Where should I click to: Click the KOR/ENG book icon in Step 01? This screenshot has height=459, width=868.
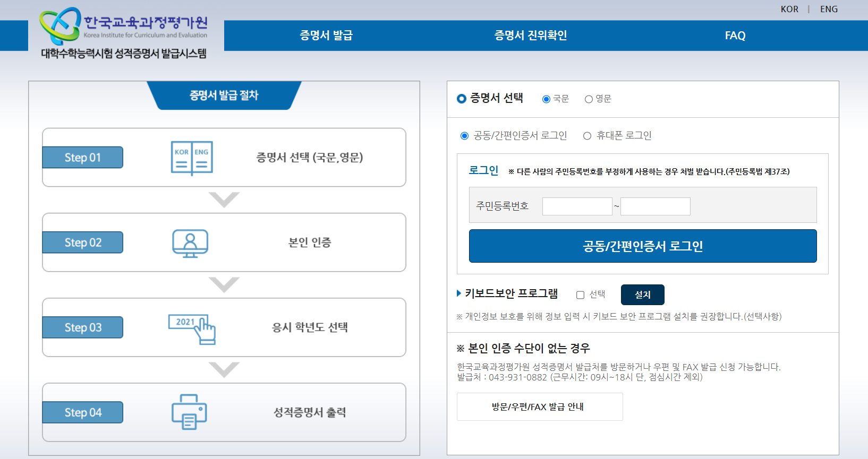(x=192, y=158)
